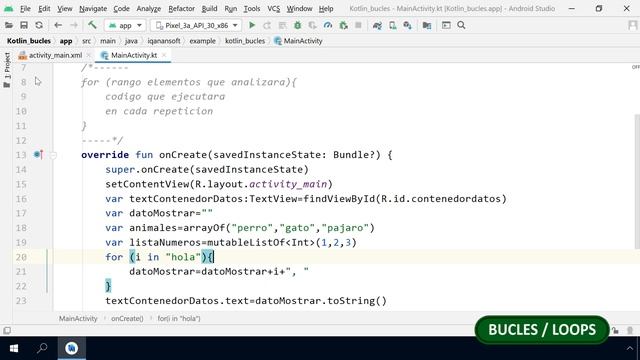Image resolution: width=640 pixels, height=360 pixels.
Task: Open the Edit menu
Action: [x=44, y=9]
